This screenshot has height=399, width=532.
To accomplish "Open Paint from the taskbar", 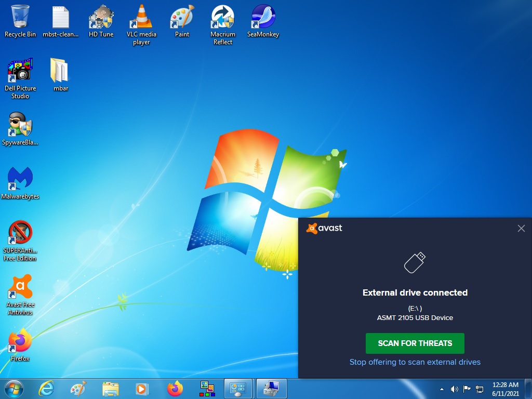I will 78,389.
